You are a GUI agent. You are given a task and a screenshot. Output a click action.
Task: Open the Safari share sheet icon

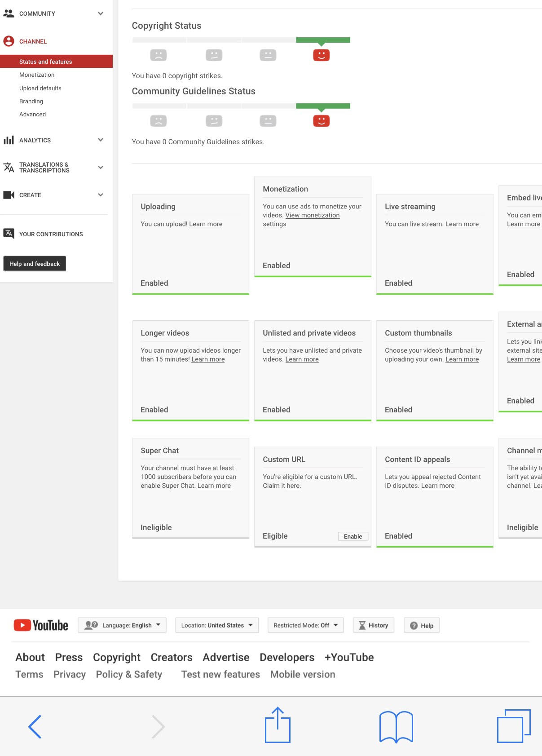278,725
